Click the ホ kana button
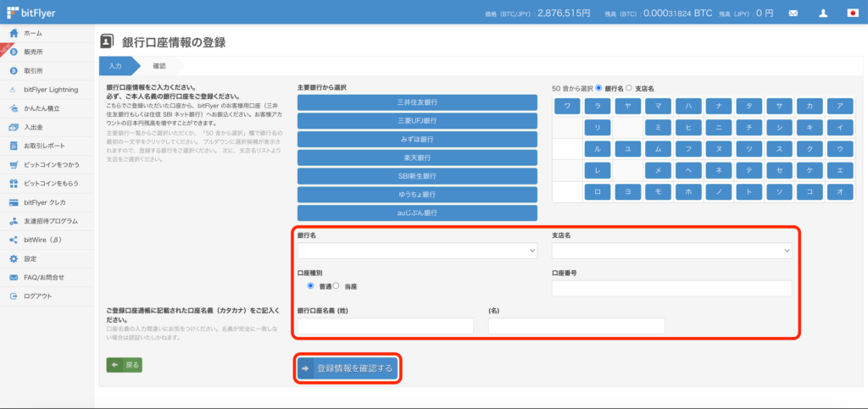This screenshot has height=409, width=868. click(688, 191)
